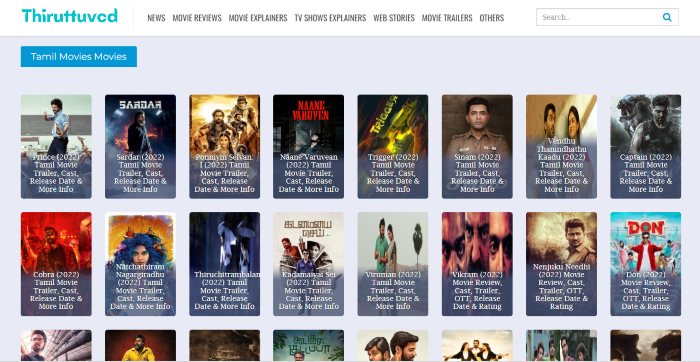
Task: Open Vikram (2022) Movie Review link
Action: [477, 264]
